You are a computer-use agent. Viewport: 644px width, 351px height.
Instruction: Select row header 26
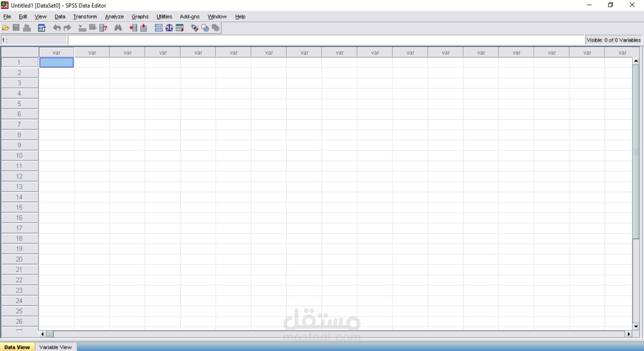[20, 321]
